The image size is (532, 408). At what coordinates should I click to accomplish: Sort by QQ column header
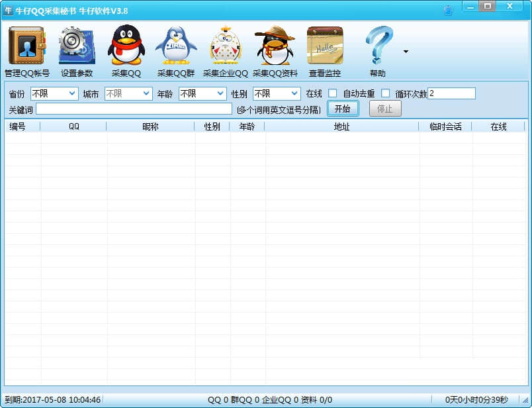point(73,127)
